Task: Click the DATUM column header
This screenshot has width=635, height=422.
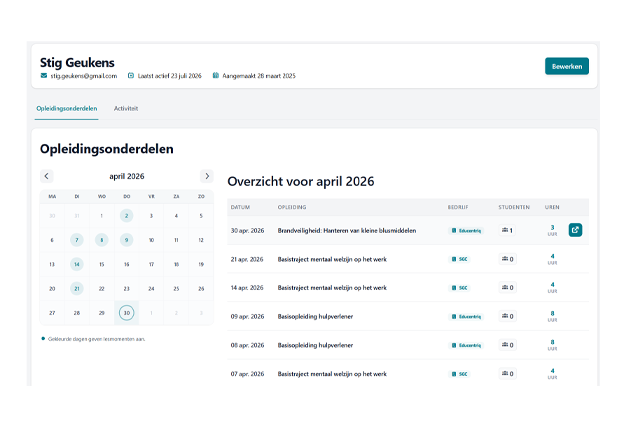Action: point(240,207)
